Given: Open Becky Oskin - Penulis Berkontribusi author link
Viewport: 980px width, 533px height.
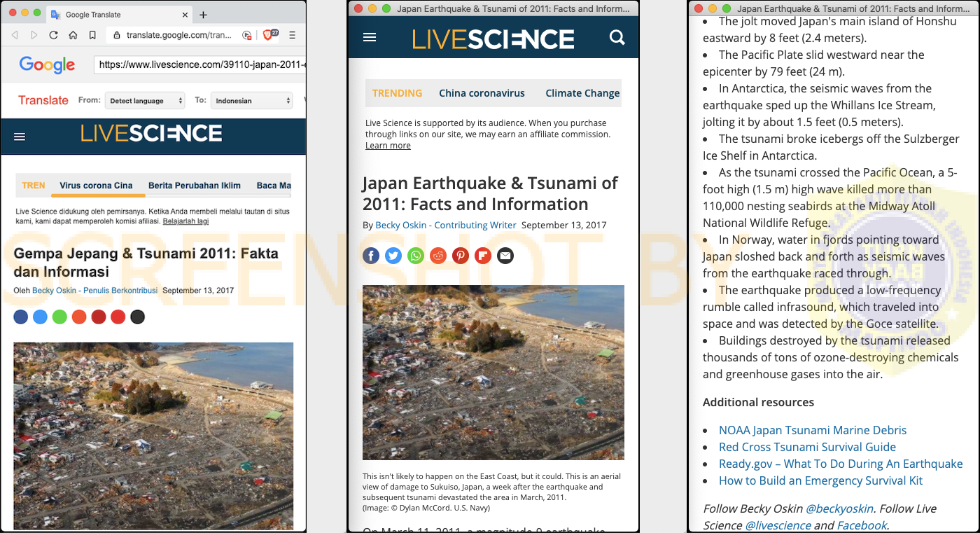Looking at the screenshot, I should (x=94, y=291).
